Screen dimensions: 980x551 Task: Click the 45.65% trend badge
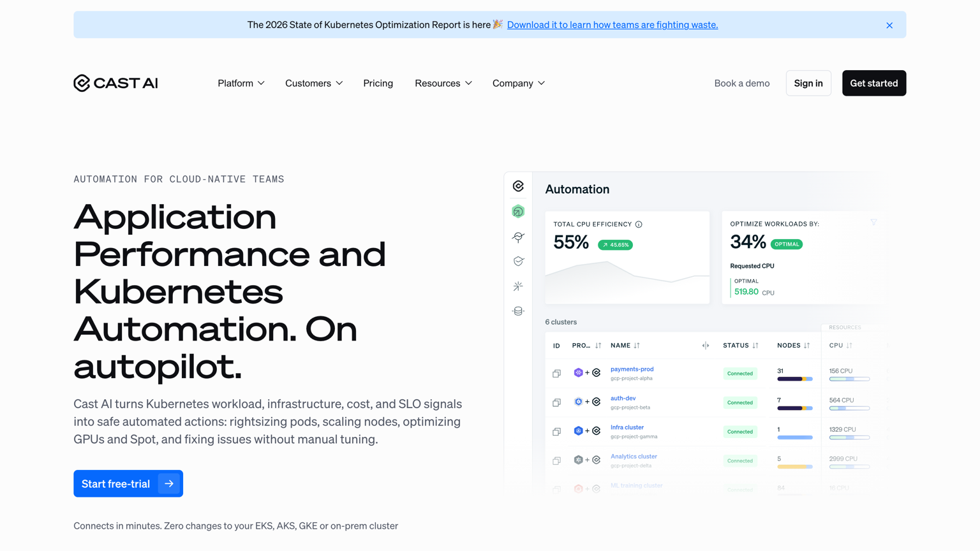point(615,245)
